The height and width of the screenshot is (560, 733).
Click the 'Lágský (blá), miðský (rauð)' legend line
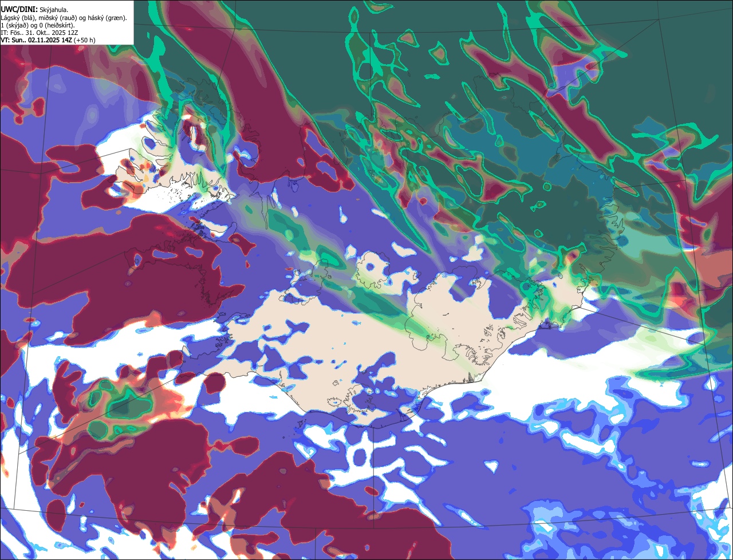click(64, 18)
